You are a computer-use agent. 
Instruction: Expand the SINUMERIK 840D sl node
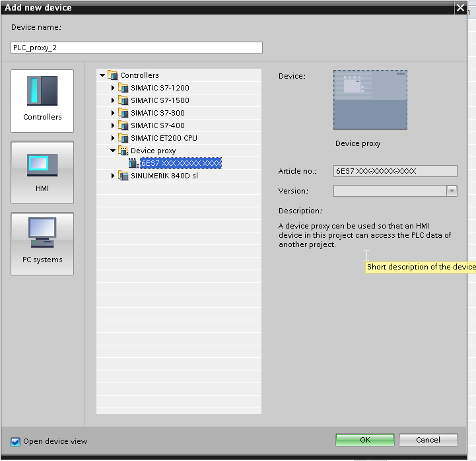[113, 176]
